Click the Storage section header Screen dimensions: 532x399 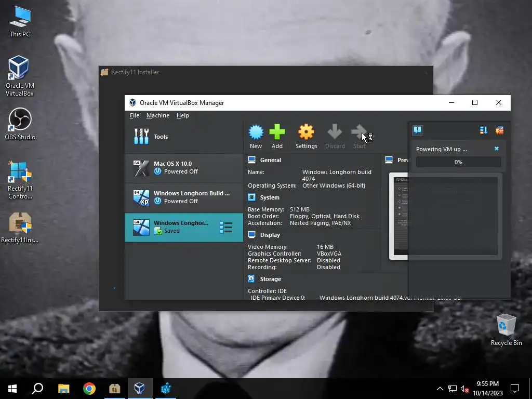pyautogui.click(x=270, y=279)
